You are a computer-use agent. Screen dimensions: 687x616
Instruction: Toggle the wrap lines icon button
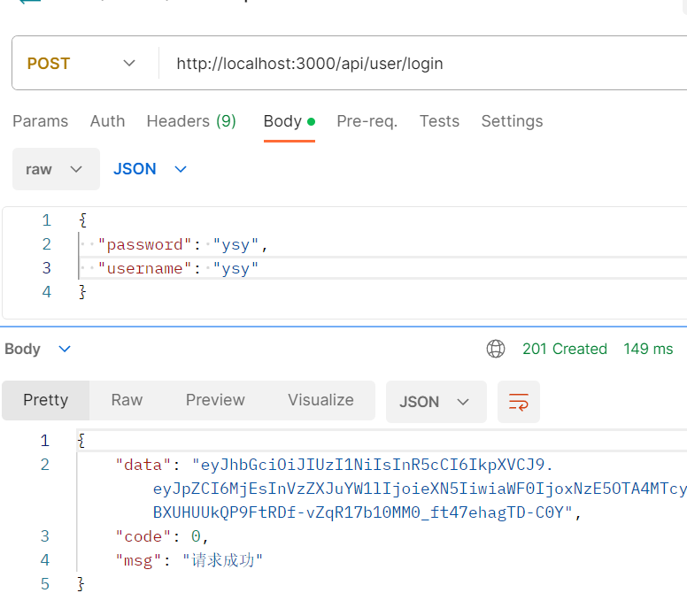518,402
